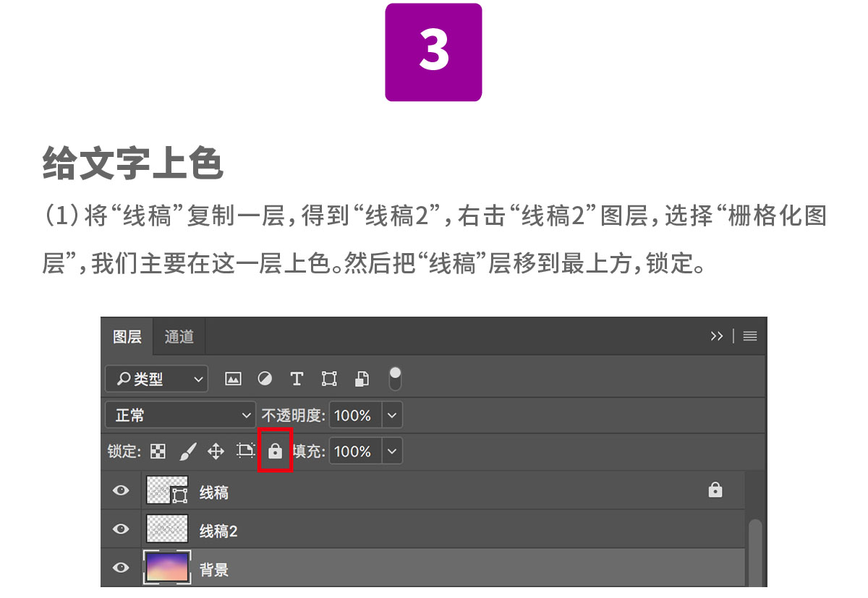The height and width of the screenshot is (598, 868).
Task: Click the highlighted Lock All padlock icon
Action: [275, 450]
